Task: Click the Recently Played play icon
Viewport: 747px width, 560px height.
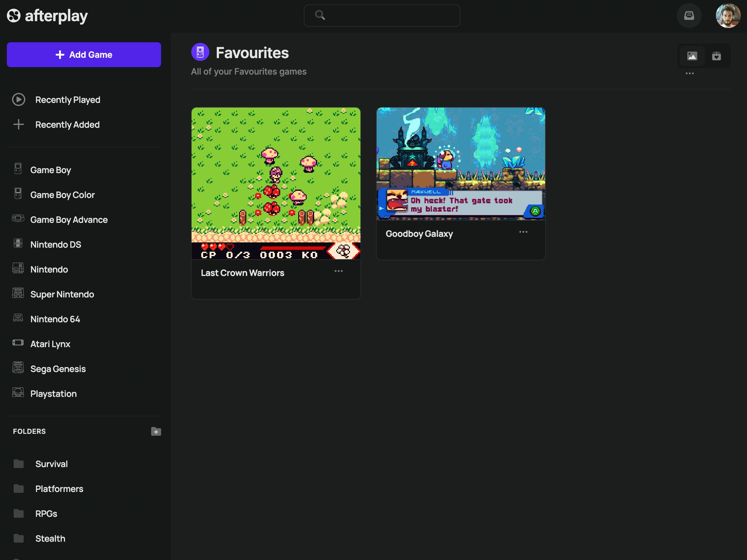Action: click(19, 99)
